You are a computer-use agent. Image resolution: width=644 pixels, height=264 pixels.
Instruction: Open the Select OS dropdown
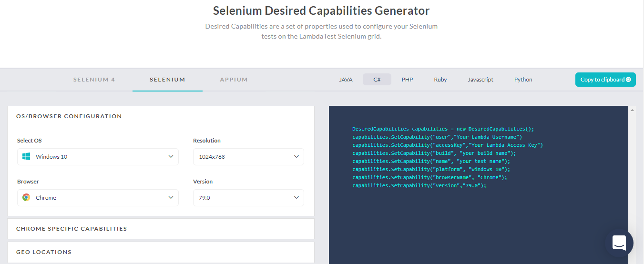point(98,157)
